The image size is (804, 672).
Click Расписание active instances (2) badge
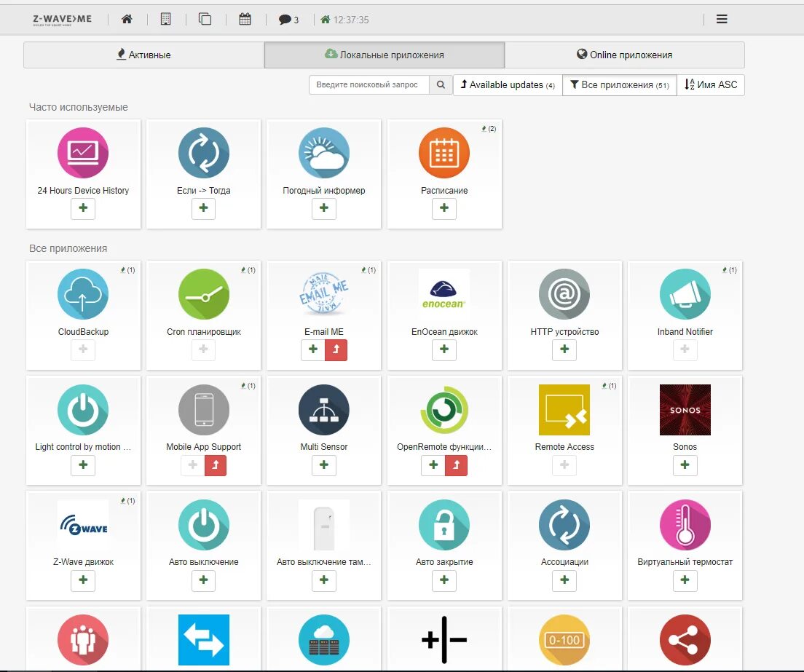click(x=489, y=129)
